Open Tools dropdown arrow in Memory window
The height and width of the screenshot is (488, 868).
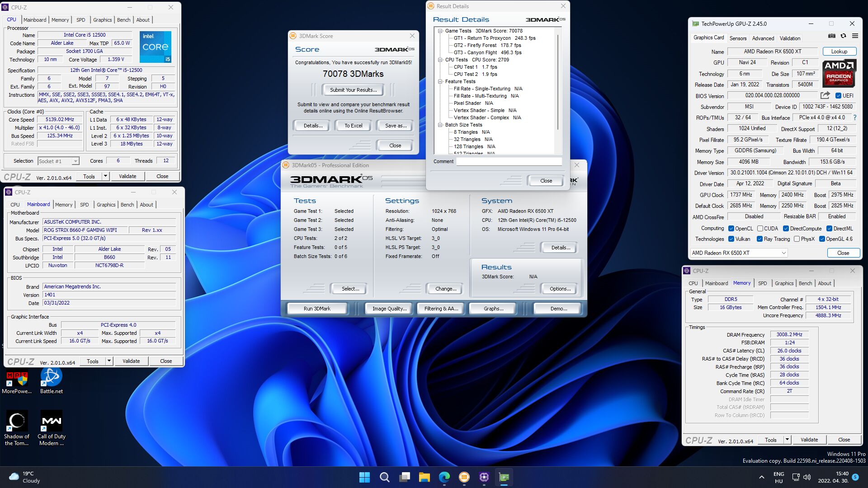point(787,440)
